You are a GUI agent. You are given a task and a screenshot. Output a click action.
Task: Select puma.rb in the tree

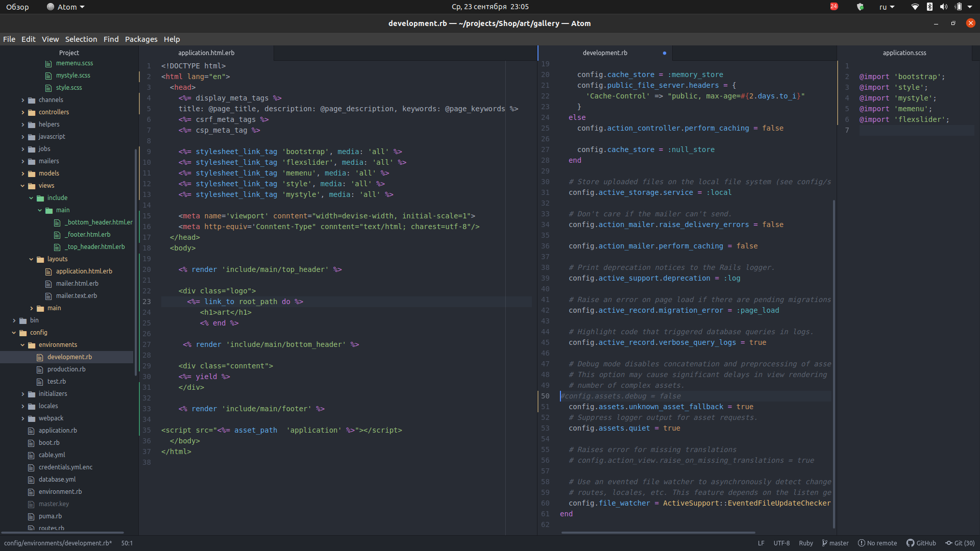pos(50,516)
